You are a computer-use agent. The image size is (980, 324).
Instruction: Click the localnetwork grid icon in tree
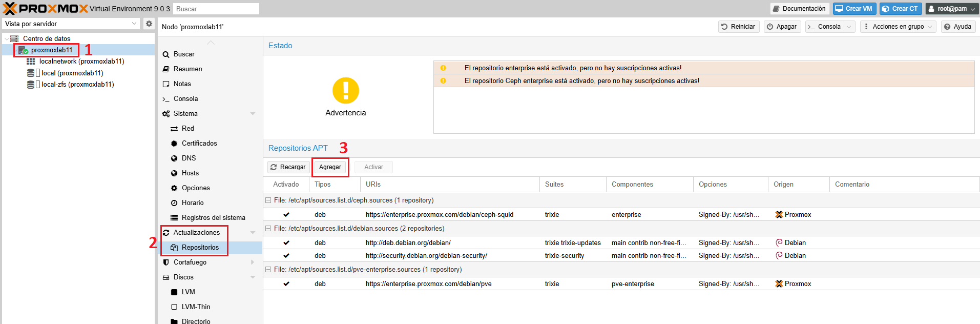[31, 62]
